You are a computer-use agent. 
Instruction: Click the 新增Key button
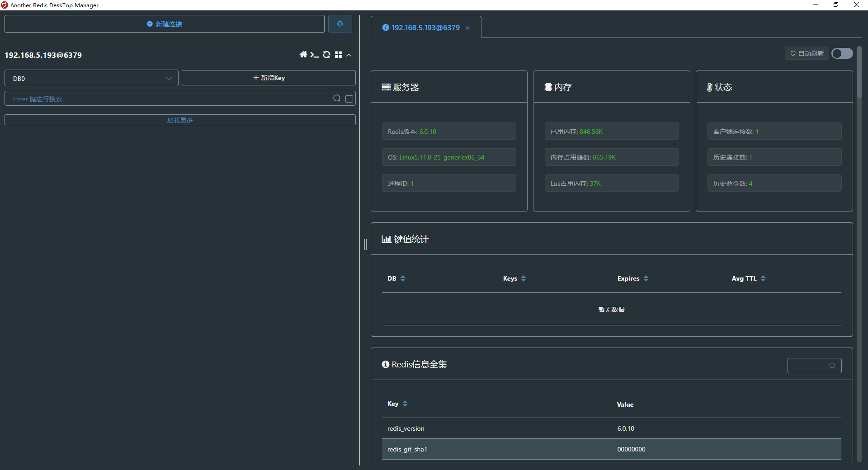point(269,77)
